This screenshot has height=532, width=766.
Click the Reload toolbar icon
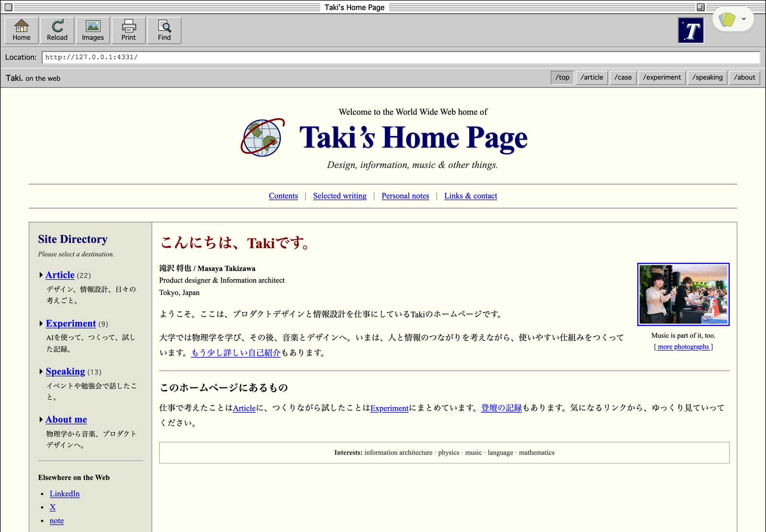pyautogui.click(x=57, y=31)
